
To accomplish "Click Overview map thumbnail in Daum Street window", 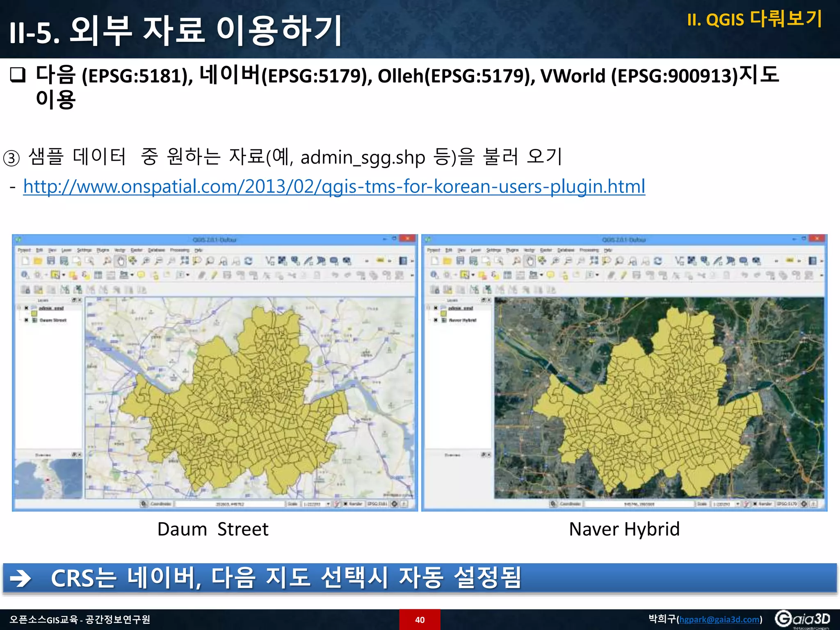I will click(49, 479).
